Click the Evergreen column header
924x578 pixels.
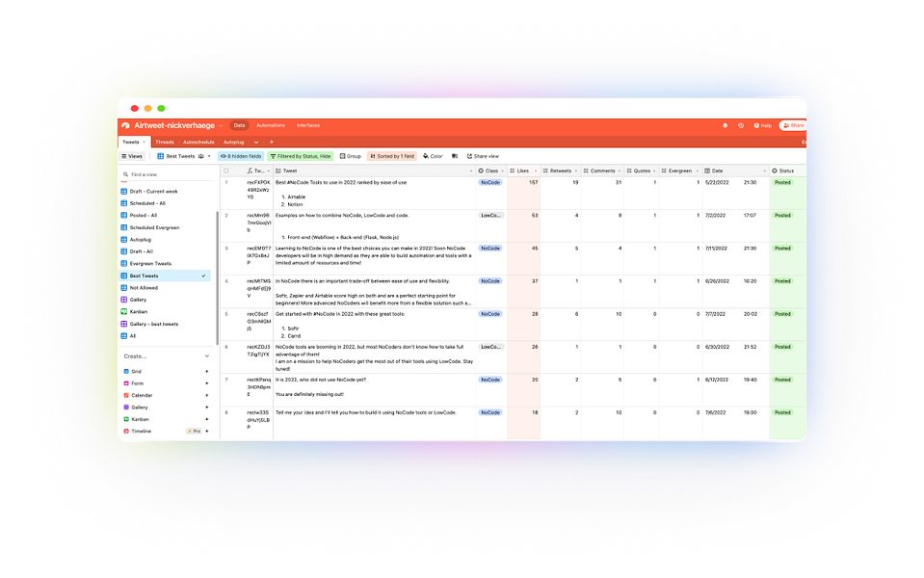point(680,171)
